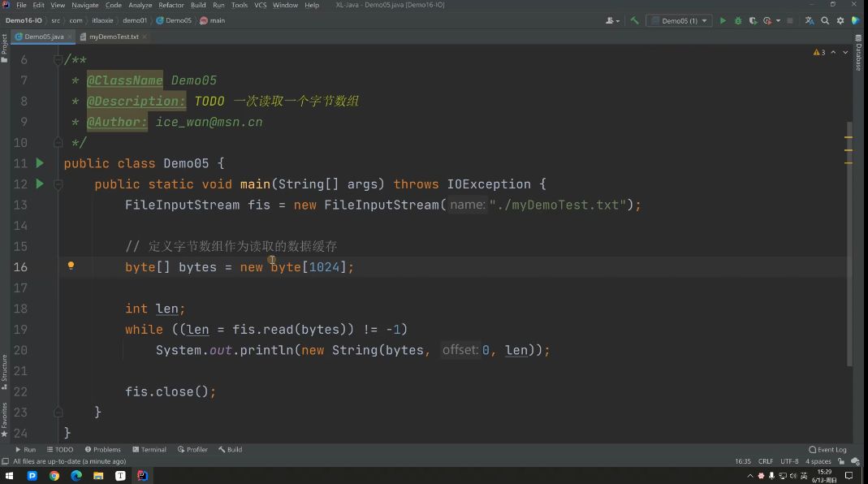Open the Profiler tool window
The width and height of the screenshot is (868, 484).
(x=192, y=450)
